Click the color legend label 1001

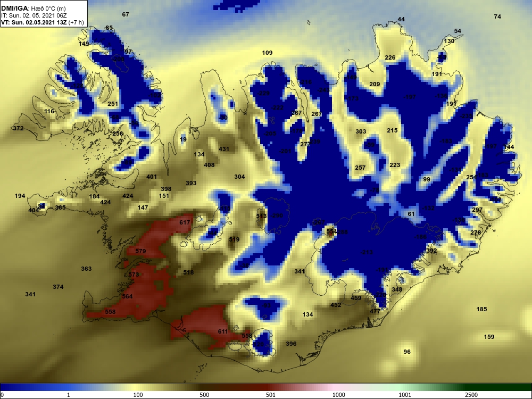[404, 395]
